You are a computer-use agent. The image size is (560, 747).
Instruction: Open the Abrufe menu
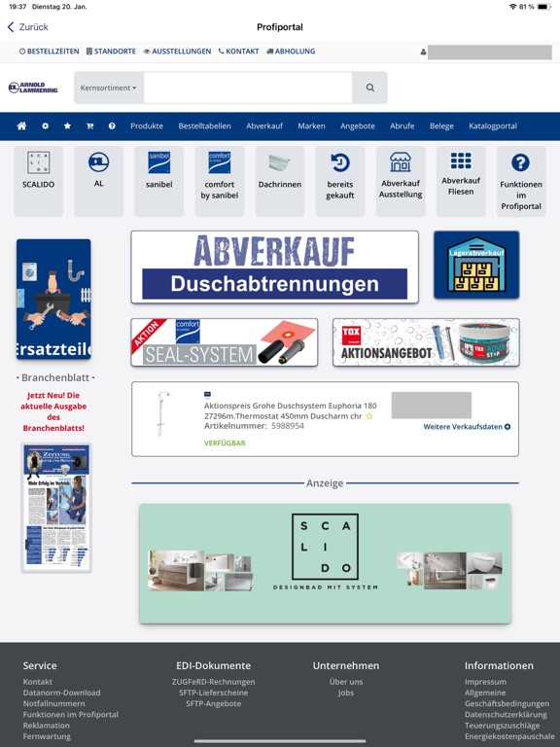click(x=402, y=126)
